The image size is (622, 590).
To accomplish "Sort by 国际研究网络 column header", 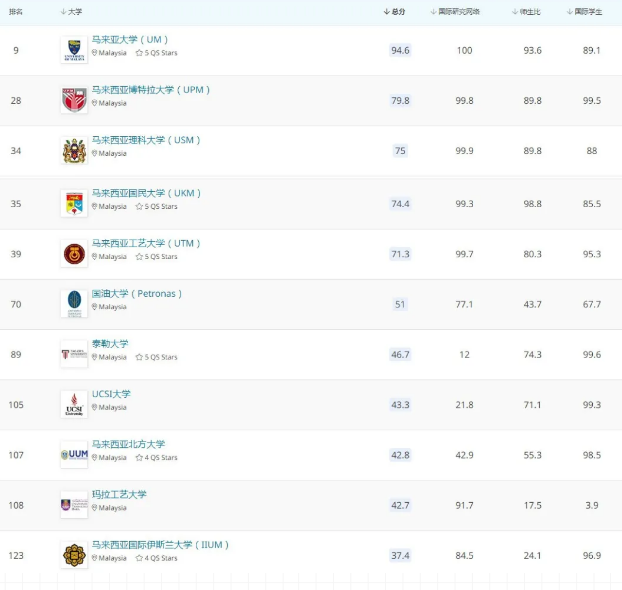I will click(x=455, y=12).
